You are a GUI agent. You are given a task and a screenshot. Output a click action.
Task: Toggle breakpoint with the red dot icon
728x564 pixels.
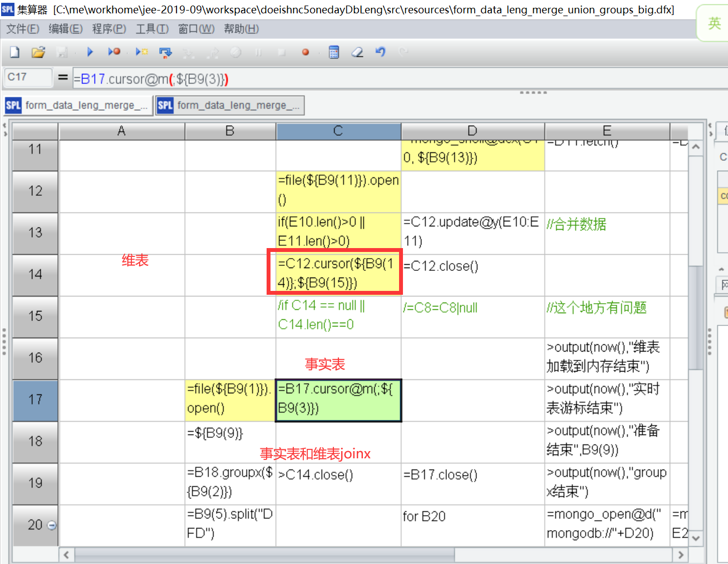pyautogui.click(x=306, y=52)
